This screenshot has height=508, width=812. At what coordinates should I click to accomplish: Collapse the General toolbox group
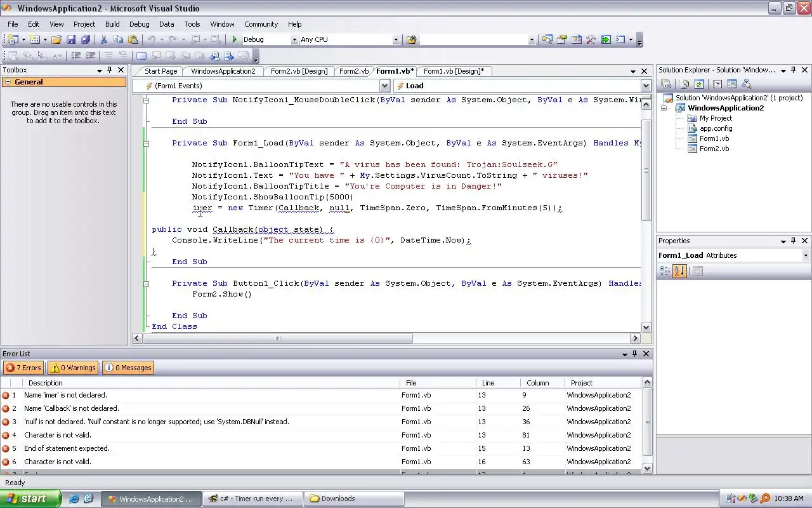pos(7,82)
